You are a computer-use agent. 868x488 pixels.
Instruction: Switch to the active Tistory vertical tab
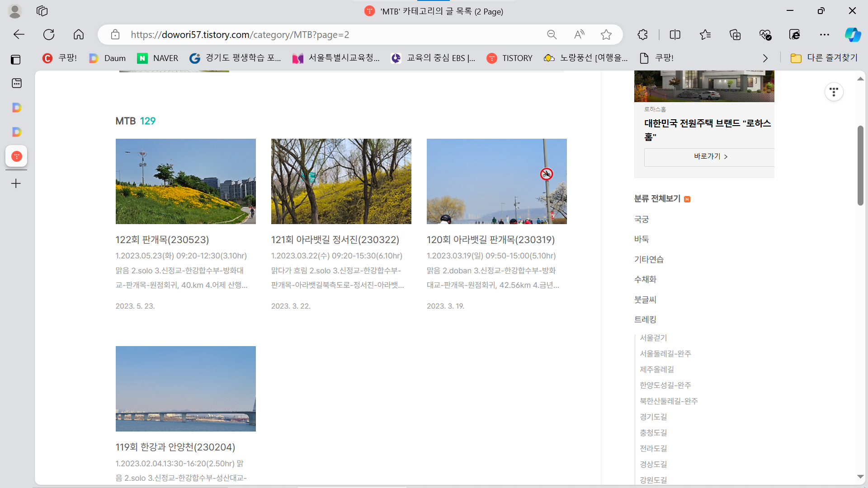coord(17,156)
